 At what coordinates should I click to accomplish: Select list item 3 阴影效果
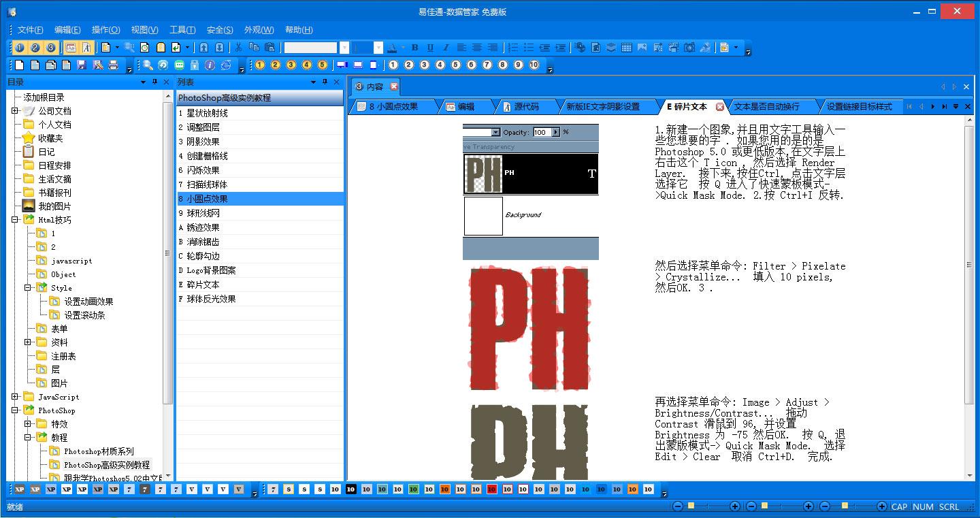coord(260,142)
